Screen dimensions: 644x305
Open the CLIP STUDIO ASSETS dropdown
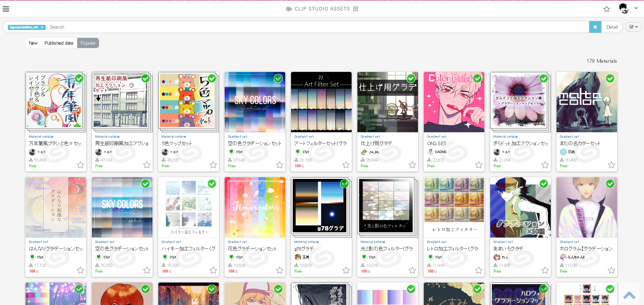(x=356, y=9)
